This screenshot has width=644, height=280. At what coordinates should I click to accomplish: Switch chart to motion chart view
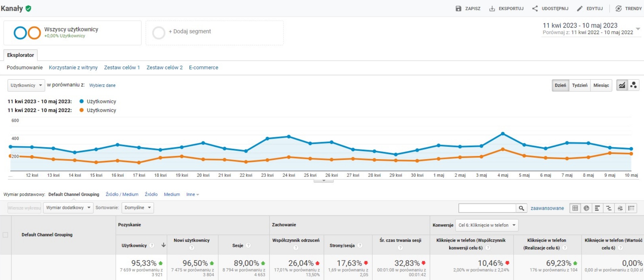pos(634,85)
